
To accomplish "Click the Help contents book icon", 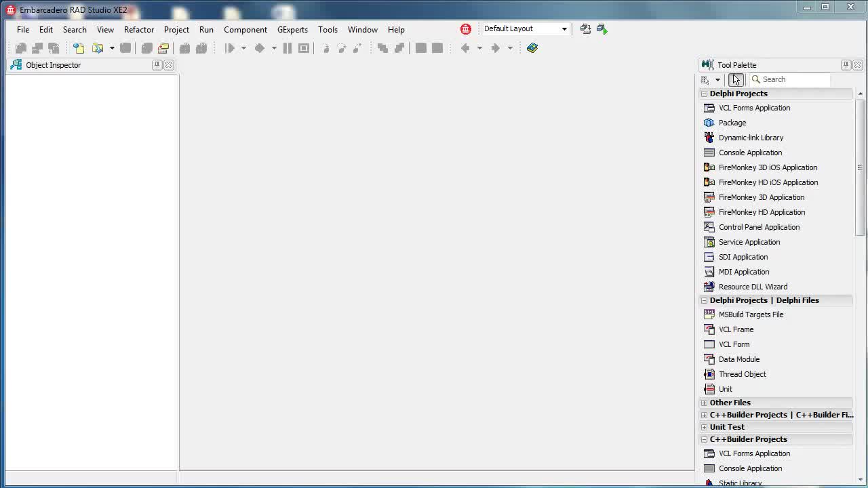I will pyautogui.click(x=532, y=48).
